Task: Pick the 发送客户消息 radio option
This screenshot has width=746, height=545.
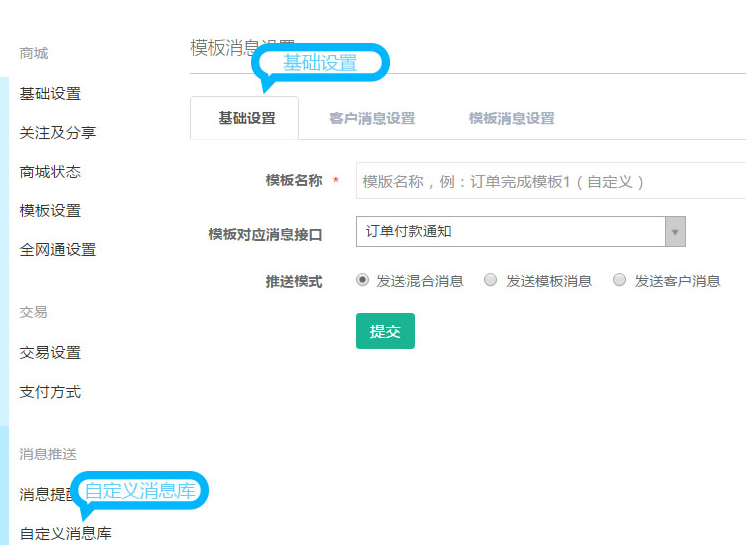Action: pyautogui.click(x=620, y=281)
